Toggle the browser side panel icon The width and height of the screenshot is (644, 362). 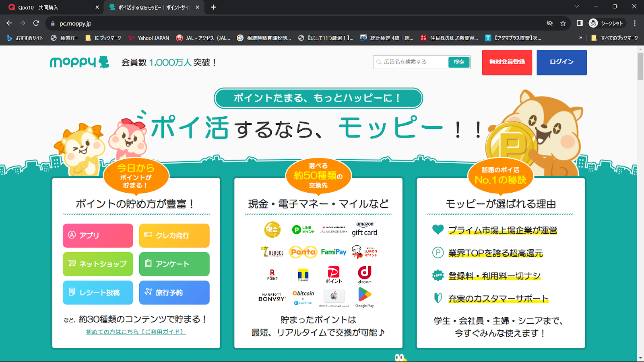pos(580,23)
